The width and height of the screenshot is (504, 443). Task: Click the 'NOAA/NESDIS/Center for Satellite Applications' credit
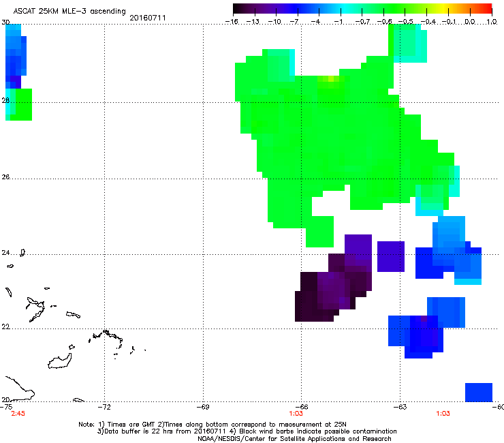294,439
